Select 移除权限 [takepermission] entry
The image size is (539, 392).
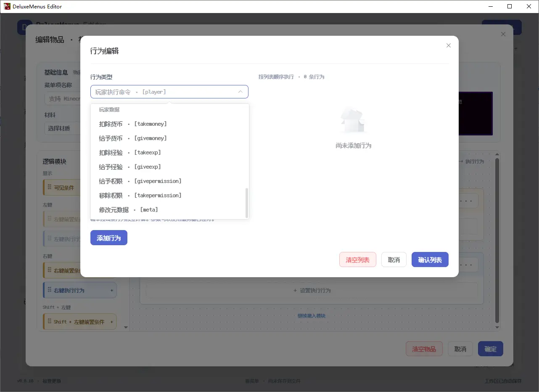point(169,196)
